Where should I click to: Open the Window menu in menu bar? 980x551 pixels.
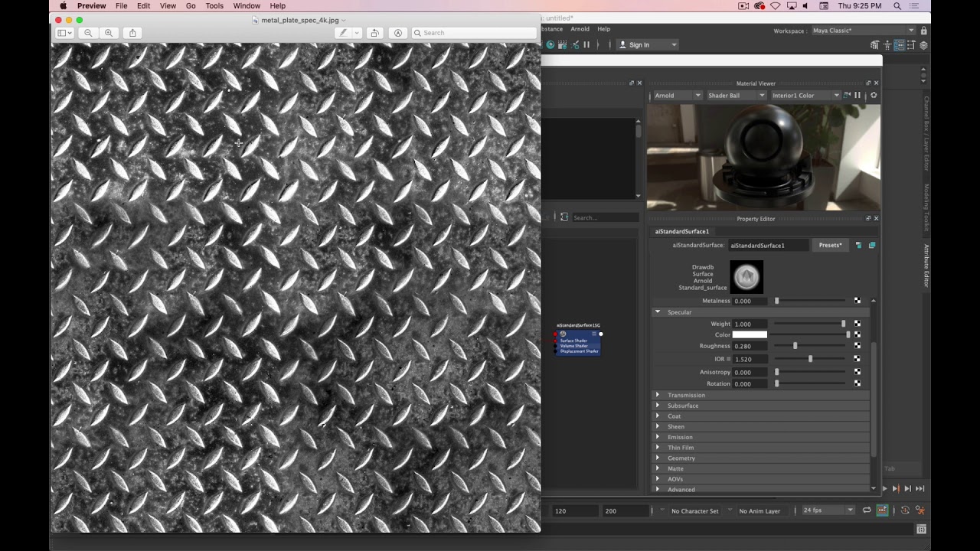point(247,6)
